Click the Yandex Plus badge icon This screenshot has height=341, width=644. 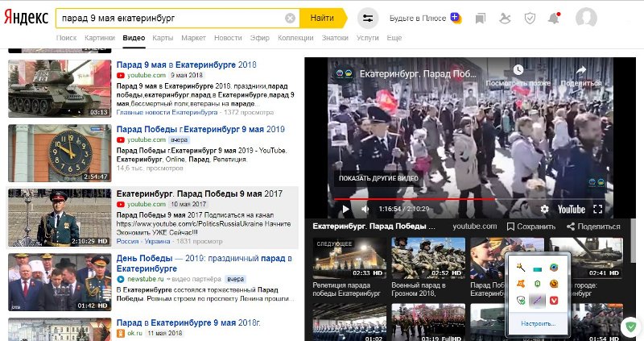click(456, 18)
